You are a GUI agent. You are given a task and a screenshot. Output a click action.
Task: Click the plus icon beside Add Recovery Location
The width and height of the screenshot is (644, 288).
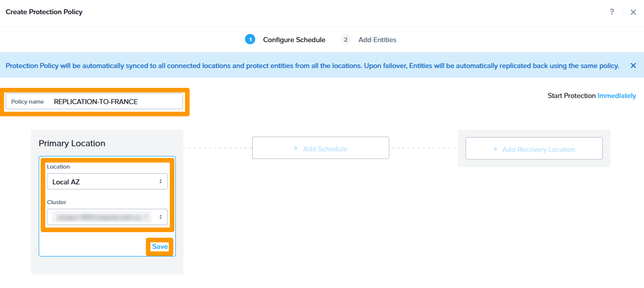coord(495,149)
